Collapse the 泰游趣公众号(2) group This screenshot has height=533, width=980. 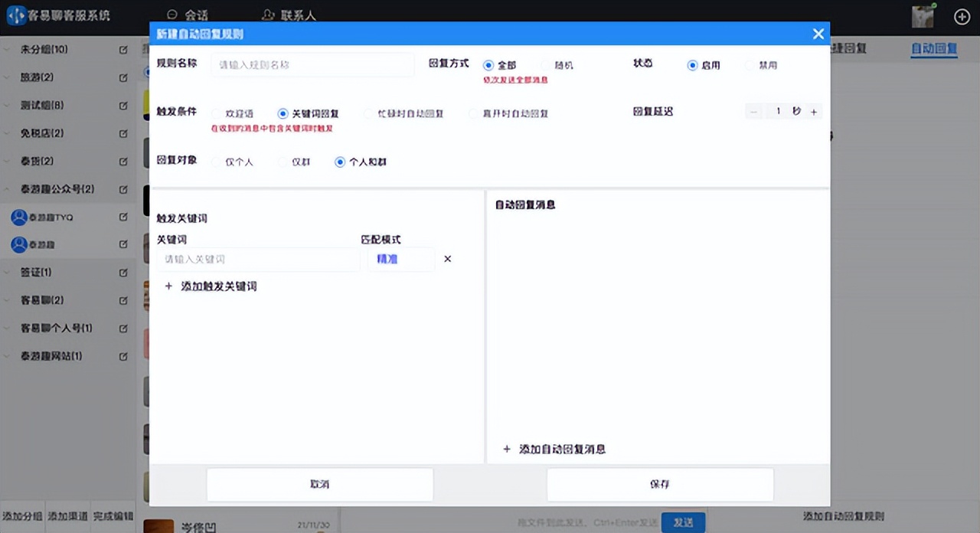[x=9, y=189]
